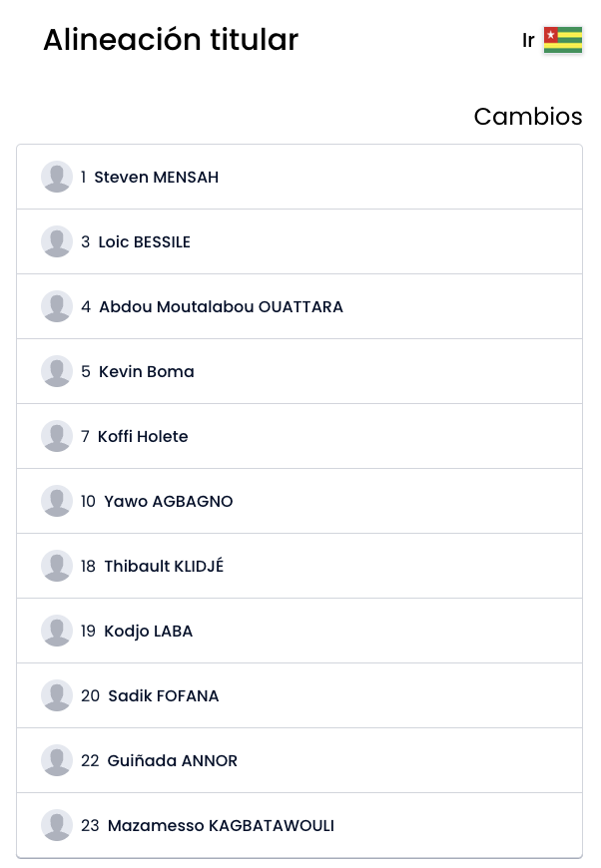This screenshot has height=868, width=601.
Task: Click Steven MENSAH's avatar icon
Action: (x=57, y=177)
